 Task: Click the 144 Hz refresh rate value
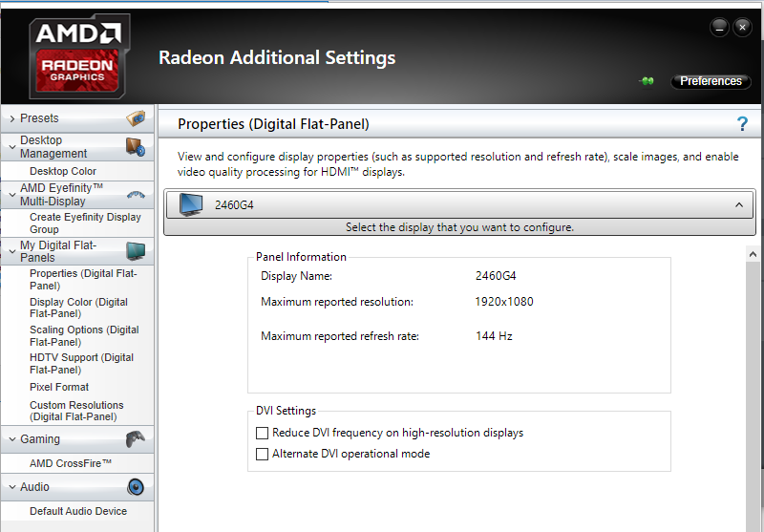point(494,336)
